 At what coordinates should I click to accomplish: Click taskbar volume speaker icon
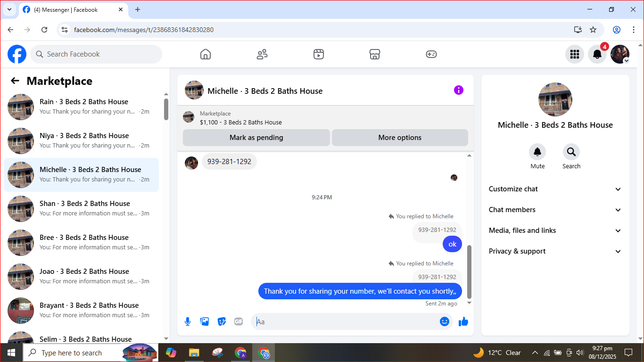point(580,353)
